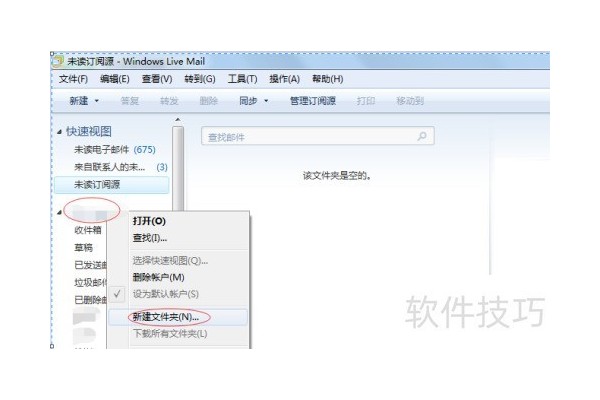Click the 答复 toolbar button
This screenshot has height=400, width=600.
(x=129, y=101)
